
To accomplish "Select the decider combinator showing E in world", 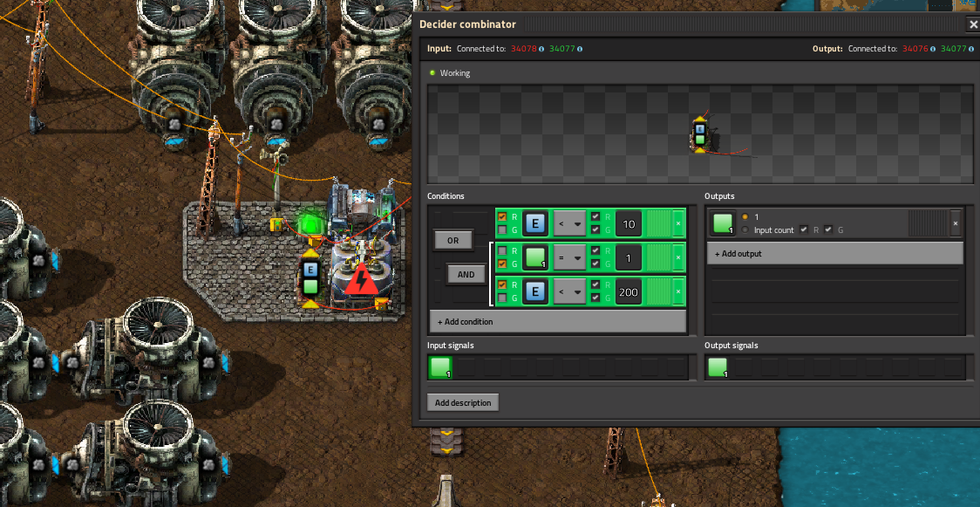I will 310,278.
